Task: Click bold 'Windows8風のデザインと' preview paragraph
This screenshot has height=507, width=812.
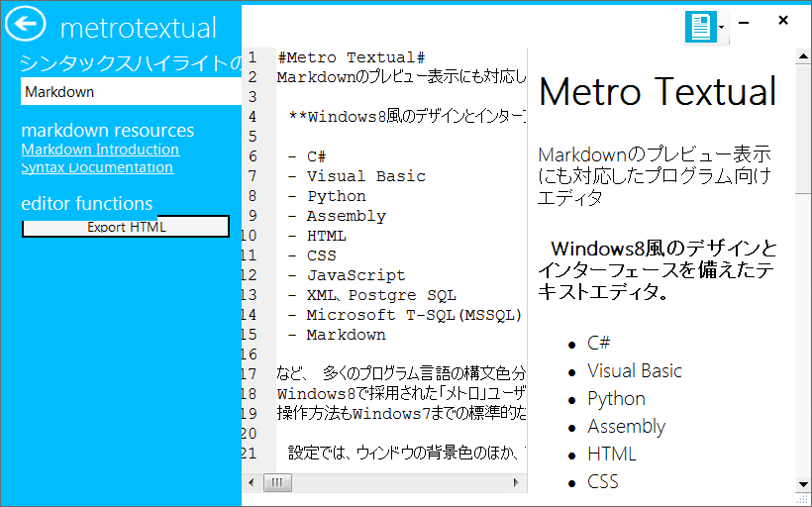Action: pyautogui.click(x=658, y=270)
